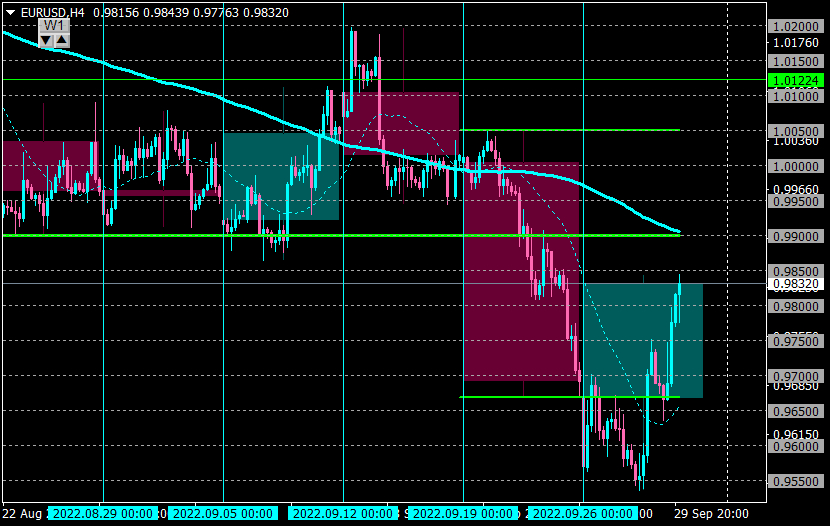Image resolution: width=830 pixels, height=526 pixels.
Task: Click the 0.97000 price level label
Action: 796,377
